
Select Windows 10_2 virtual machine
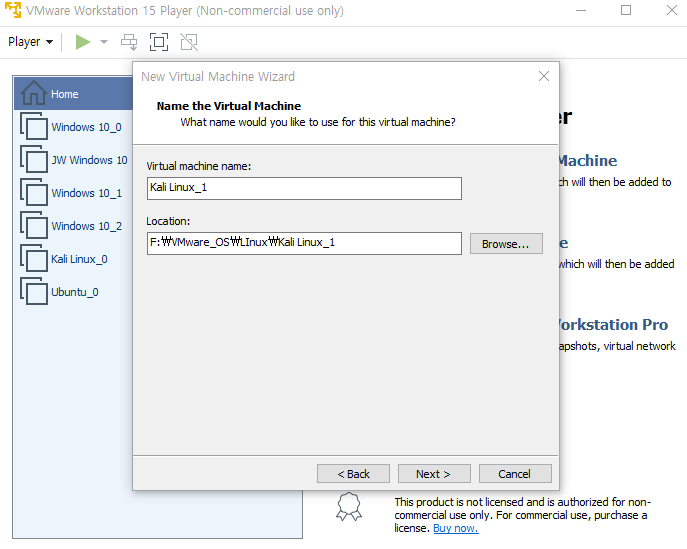pos(71,226)
